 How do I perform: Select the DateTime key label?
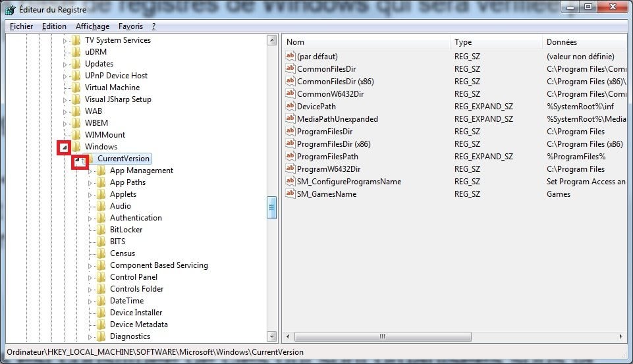pos(126,301)
